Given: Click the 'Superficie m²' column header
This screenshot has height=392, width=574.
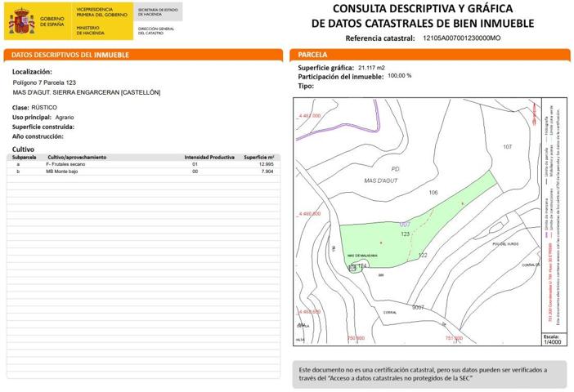Looking at the screenshot, I should point(259,158).
